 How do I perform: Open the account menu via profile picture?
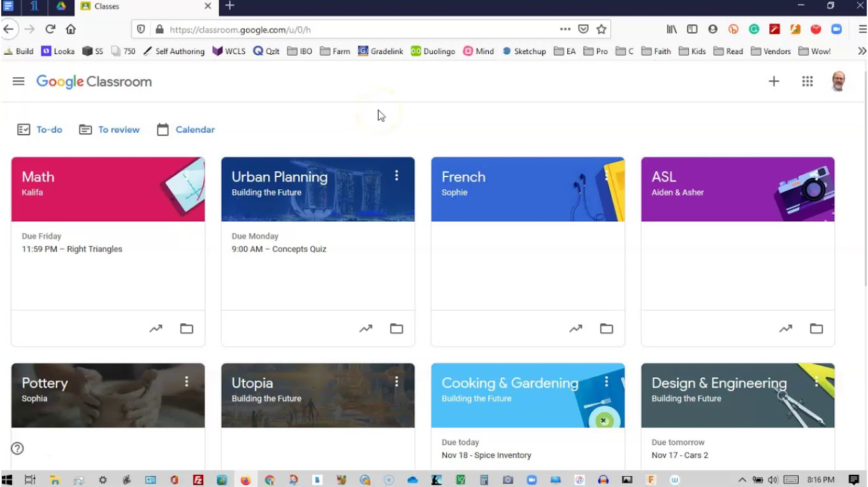839,81
